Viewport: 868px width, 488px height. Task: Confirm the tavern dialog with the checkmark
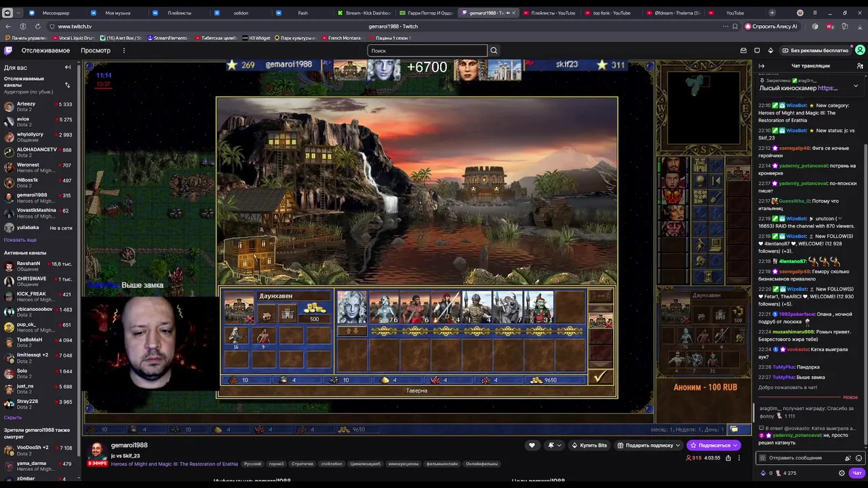point(601,377)
